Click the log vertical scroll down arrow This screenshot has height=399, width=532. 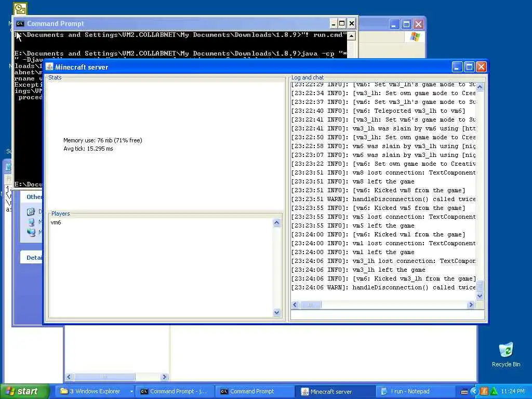click(480, 296)
